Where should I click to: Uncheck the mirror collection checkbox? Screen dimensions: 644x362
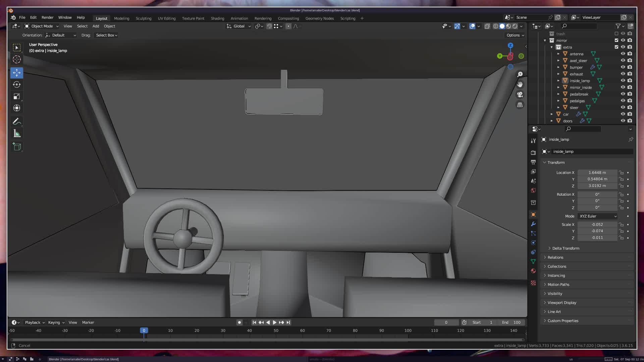[616, 40]
